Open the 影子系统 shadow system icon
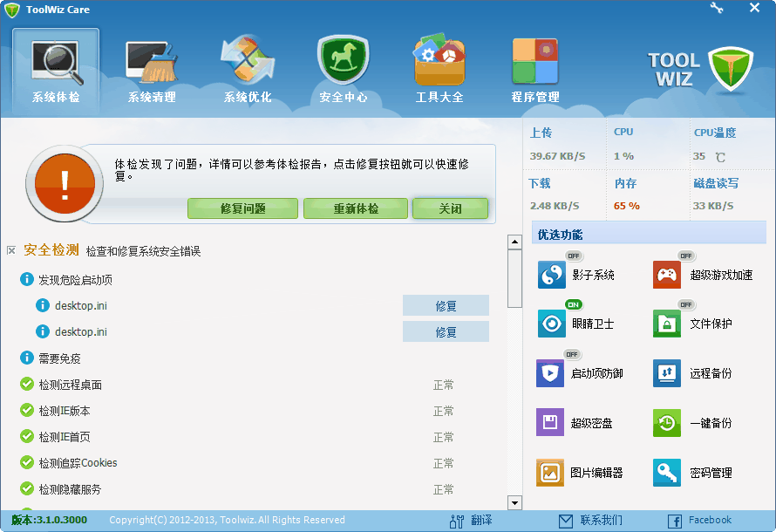Image resolution: width=776 pixels, height=532 pixels. pyautogui.click(x=551, y=275)
